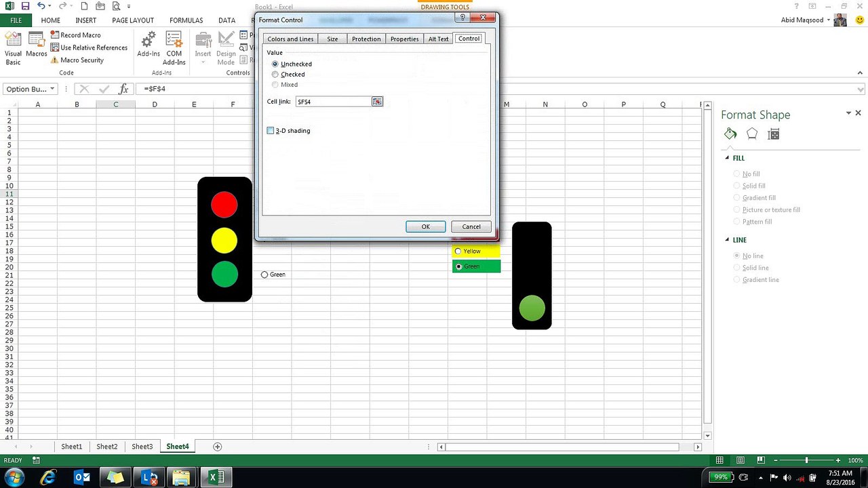Click the Insert Function fx icon
The image size is (868, 488).
tap(123, 89)
